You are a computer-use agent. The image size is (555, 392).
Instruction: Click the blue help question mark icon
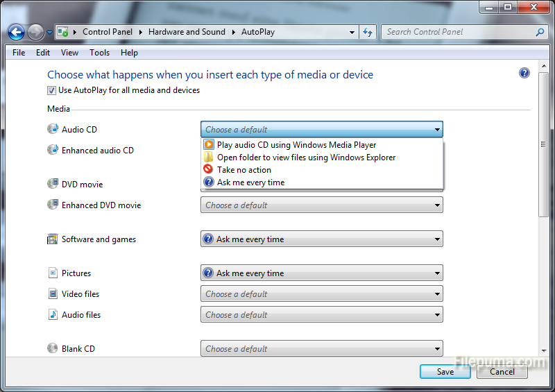pyautogui.click(x=524, y=74)
